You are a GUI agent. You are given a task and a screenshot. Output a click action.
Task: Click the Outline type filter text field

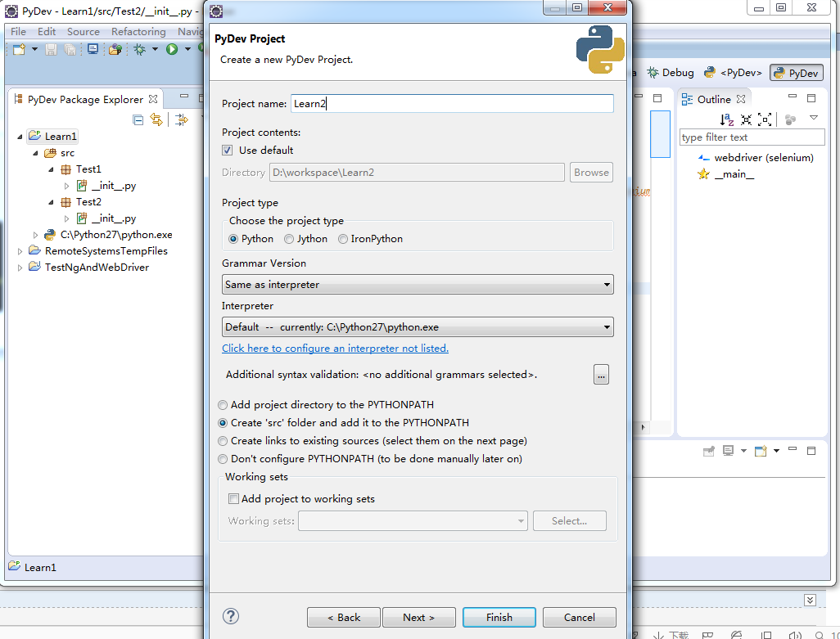(752, 137)
